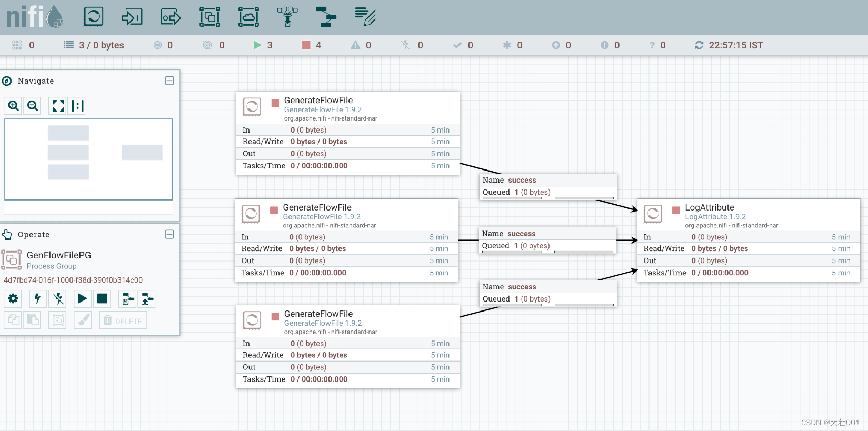Viewport: 868px width, 431px height.
Task: Click the DELETE button in Operate
Action: [x=123, y=320]
